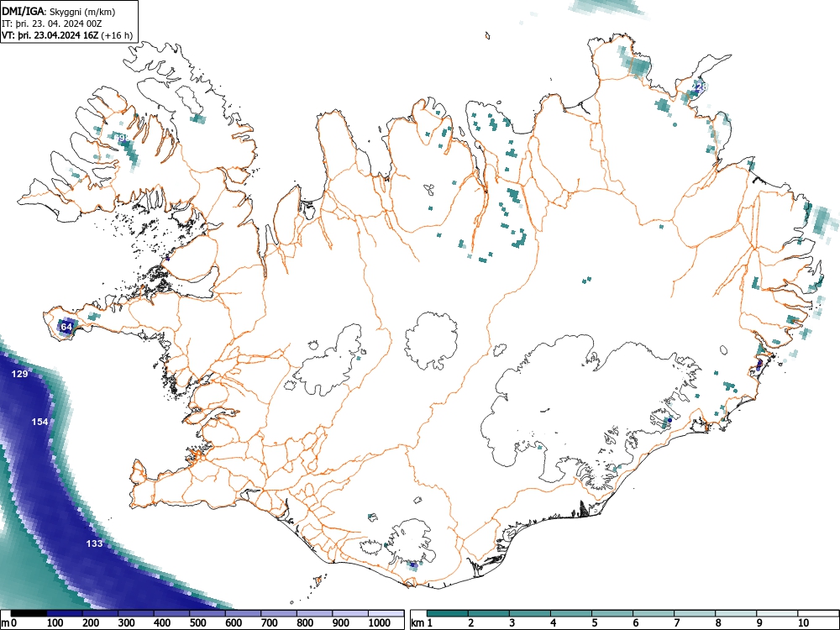Screen dimensions: 840x630
Task: Click the initial time line 'IT: þri. 23. 04. 2024 00Z'
Action: coord(51,24)
